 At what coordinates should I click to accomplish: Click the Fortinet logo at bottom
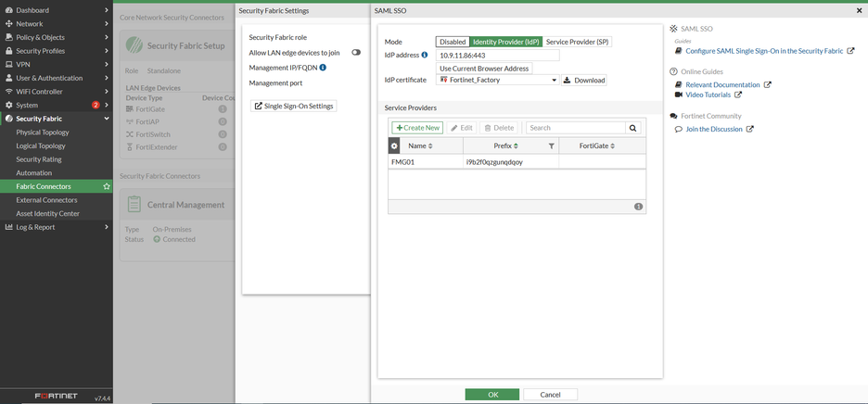coord(57,397)
